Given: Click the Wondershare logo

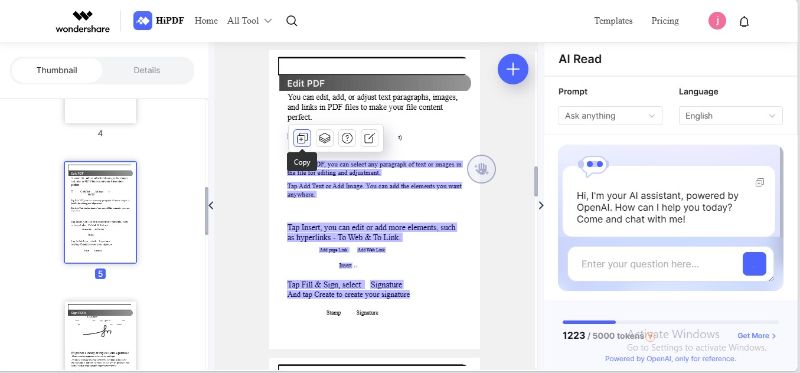Looking at the screenshot, I should [82, 21].
